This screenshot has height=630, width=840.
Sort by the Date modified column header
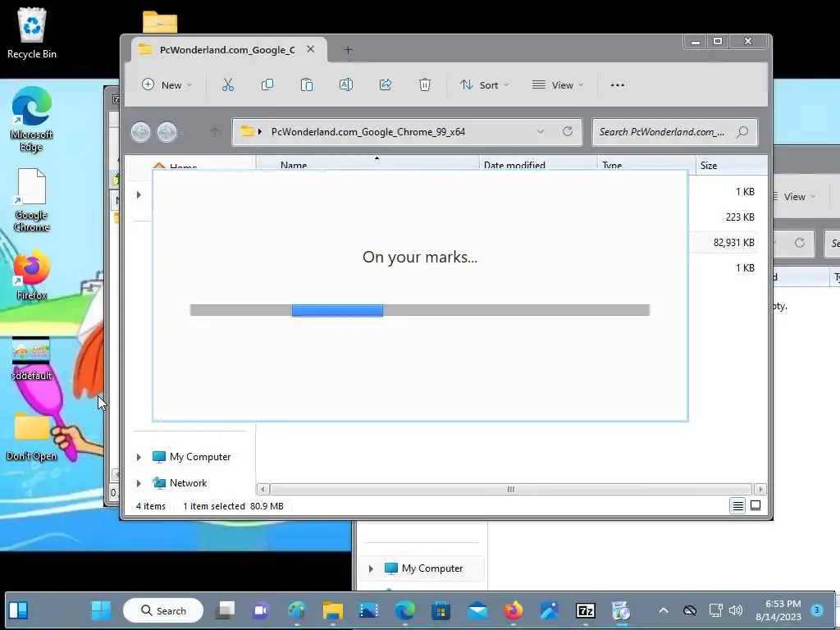point(538,164)
